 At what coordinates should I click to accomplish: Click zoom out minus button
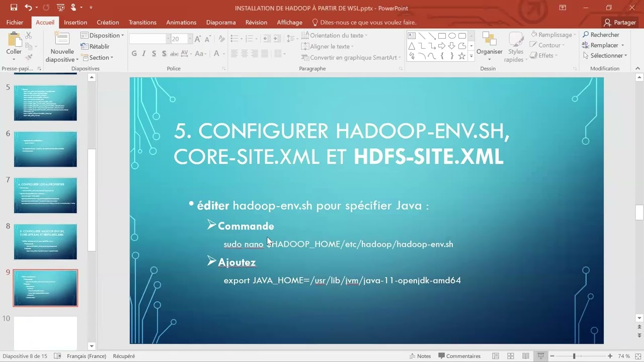point(551,356)
